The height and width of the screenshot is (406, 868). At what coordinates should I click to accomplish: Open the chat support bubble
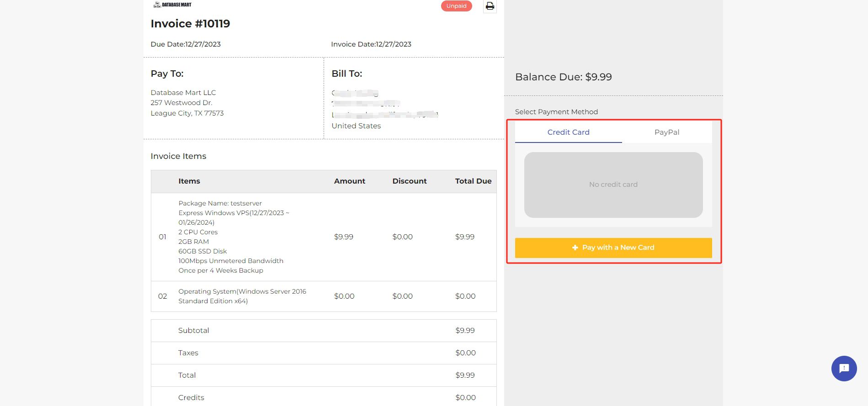pyautogui.click(x=844, y=369)
